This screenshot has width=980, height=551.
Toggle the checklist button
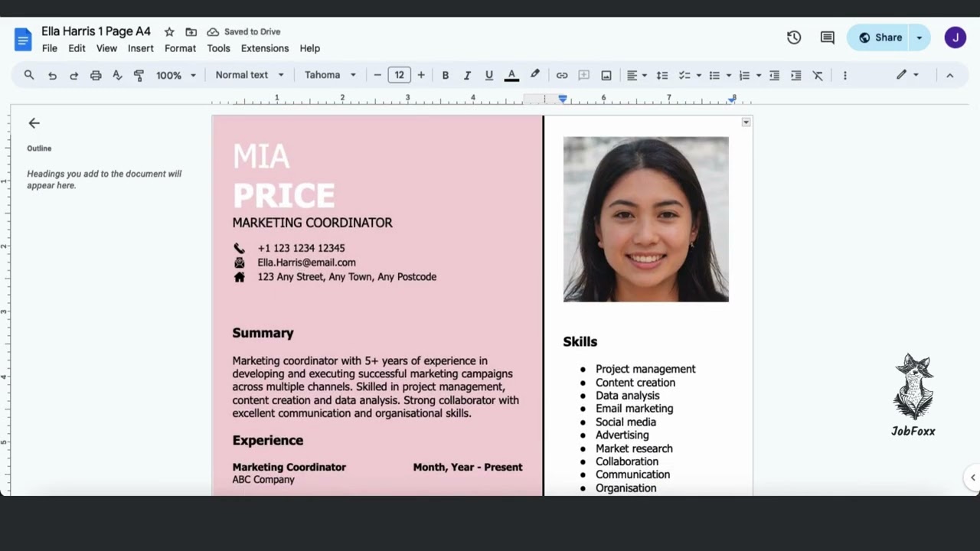click(684, 75)
